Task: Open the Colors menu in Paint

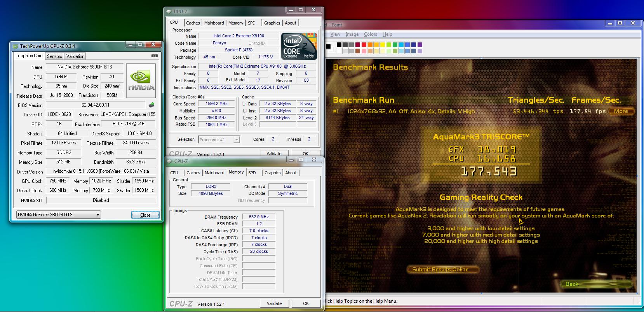Action: coord(370,34)
